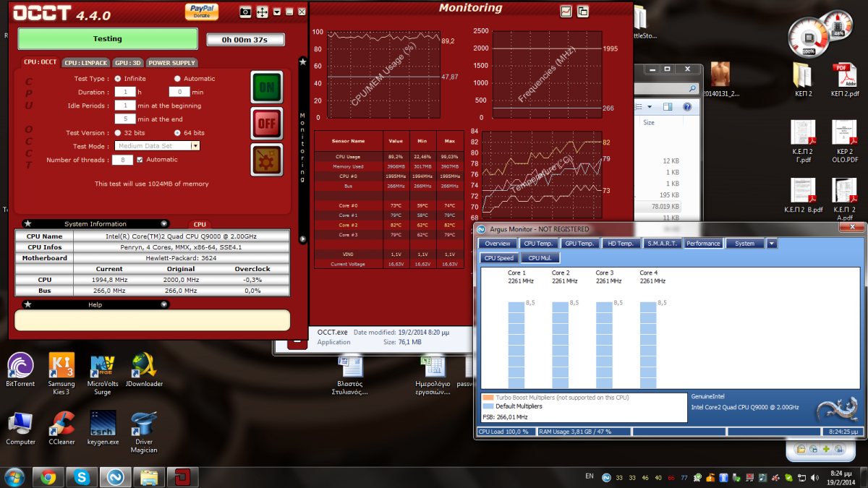
Task: Switch to the CPU : LINPACK tab
Action: point(85,63)
